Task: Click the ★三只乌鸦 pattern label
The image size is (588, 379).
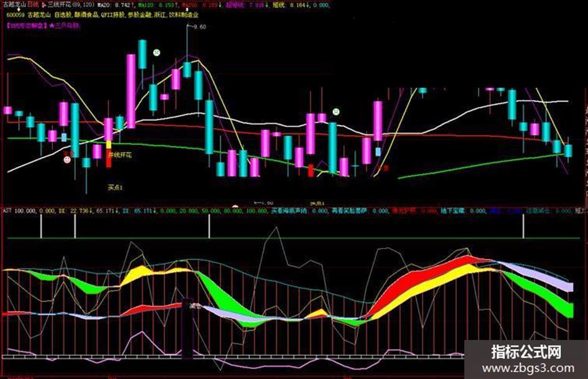Action: tap(65, 26)
